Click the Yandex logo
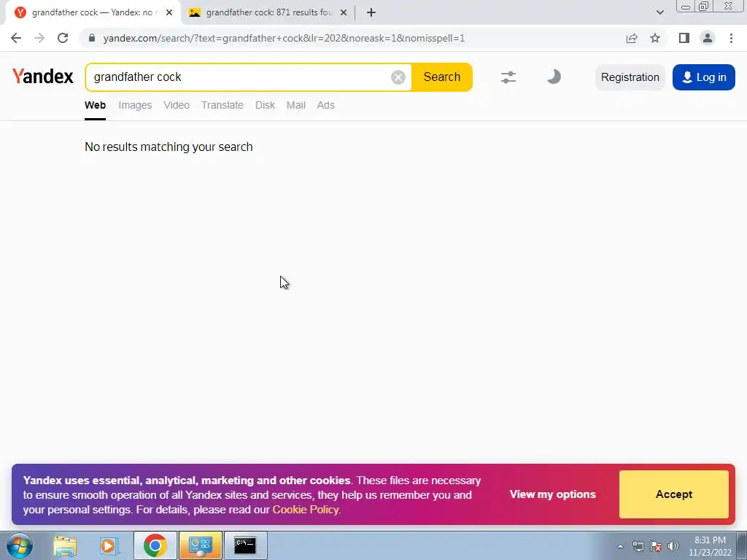This screenshot has width=747, height=560. 43,77
